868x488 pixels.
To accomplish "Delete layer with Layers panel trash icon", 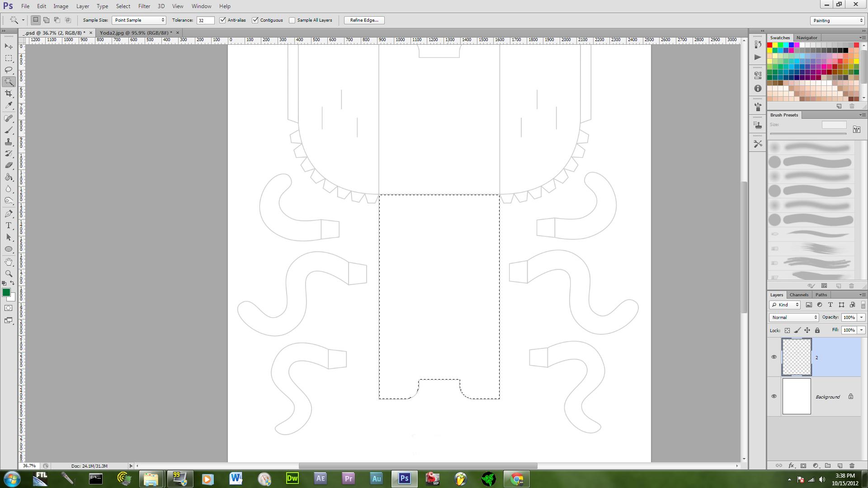I will pyautogui.click(x=852, y=465).
